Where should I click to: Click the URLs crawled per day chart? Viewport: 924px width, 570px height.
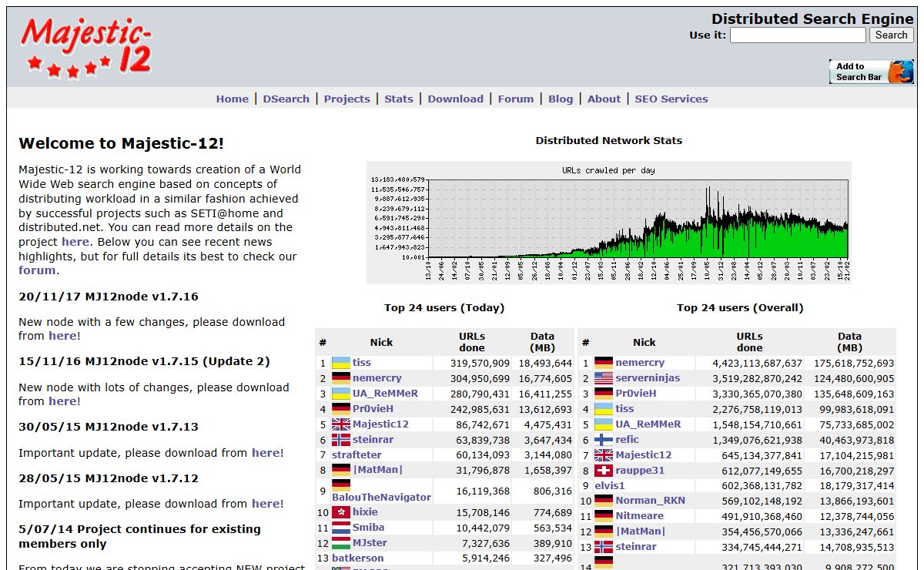609,223
